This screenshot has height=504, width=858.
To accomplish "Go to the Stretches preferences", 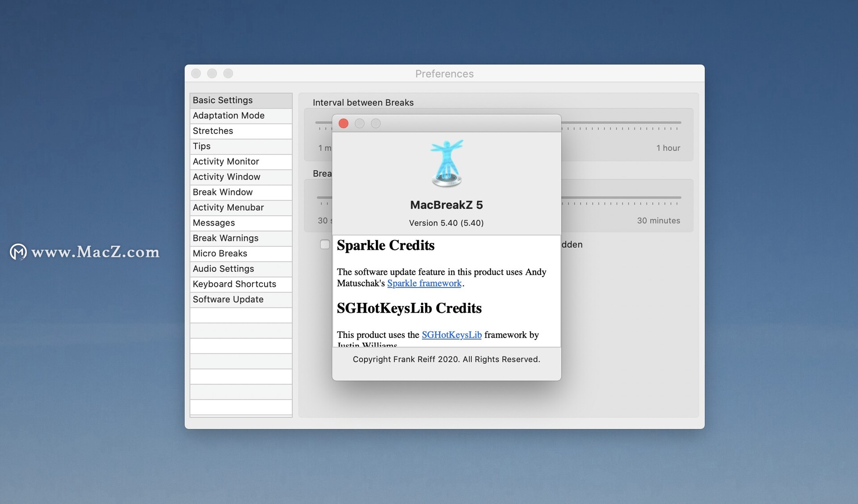I will click(241, 131).
